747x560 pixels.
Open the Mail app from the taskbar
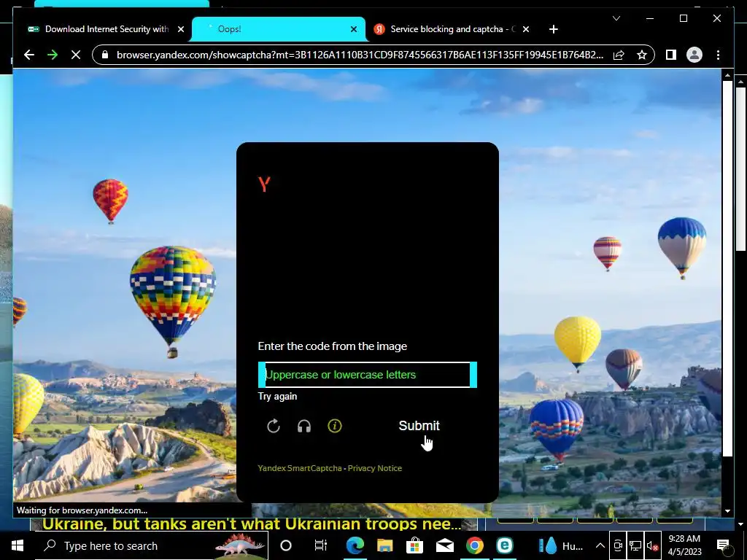click(x=444, y=545)
